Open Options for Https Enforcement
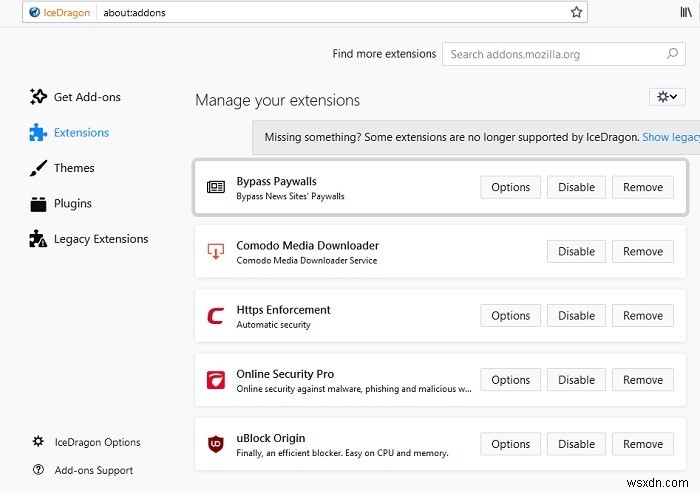Image resolution: width=700 pixels, height=493 pixels. 510,316
